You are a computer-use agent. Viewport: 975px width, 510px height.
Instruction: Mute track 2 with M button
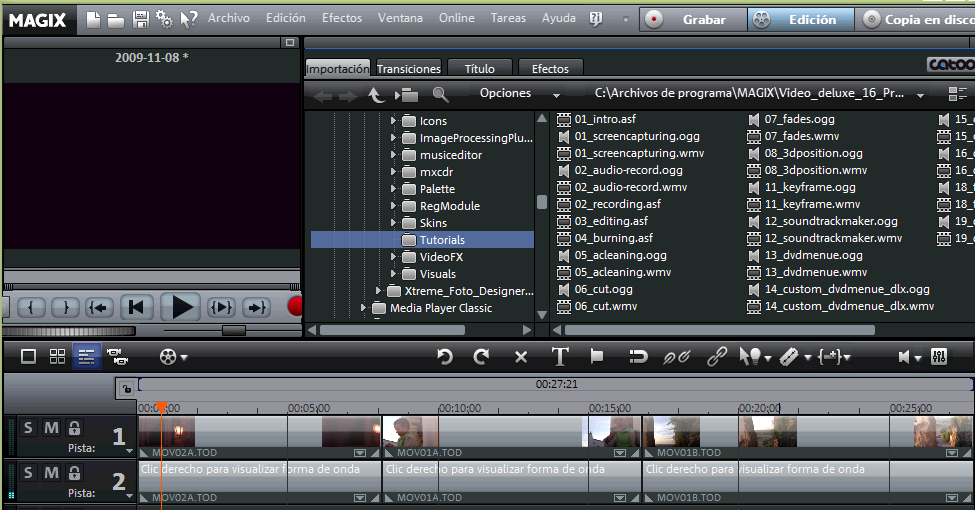51,472
